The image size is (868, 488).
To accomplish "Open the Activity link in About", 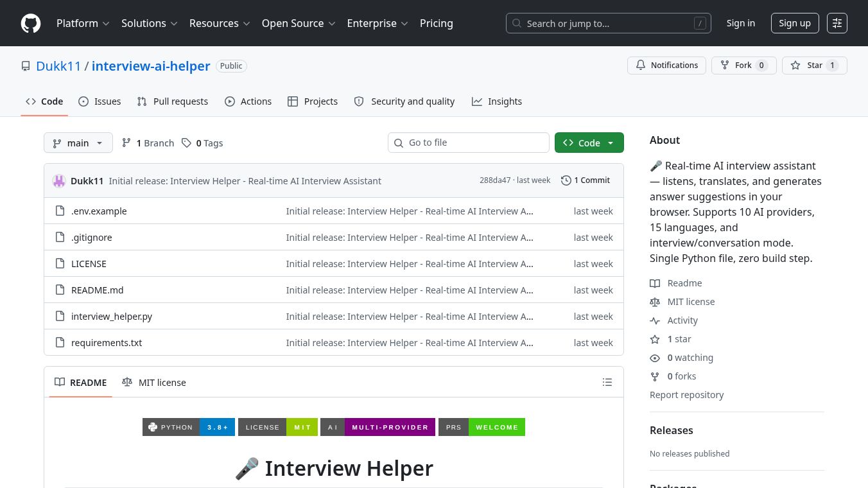I will (674, 320).
